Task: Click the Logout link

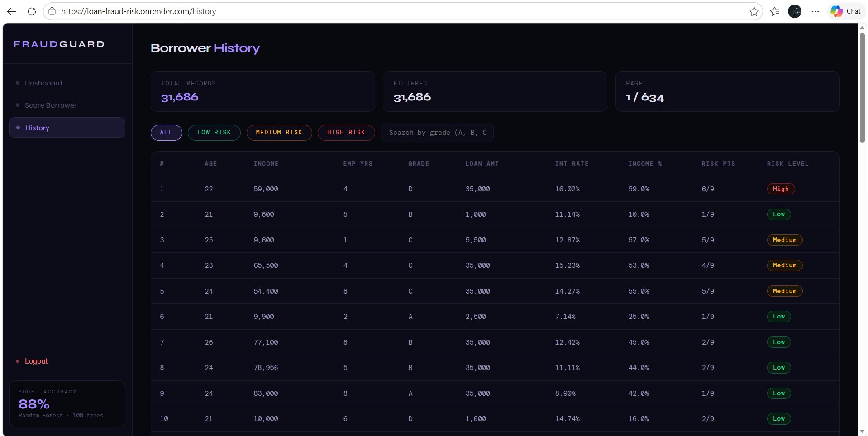Action: coord(36,361)
